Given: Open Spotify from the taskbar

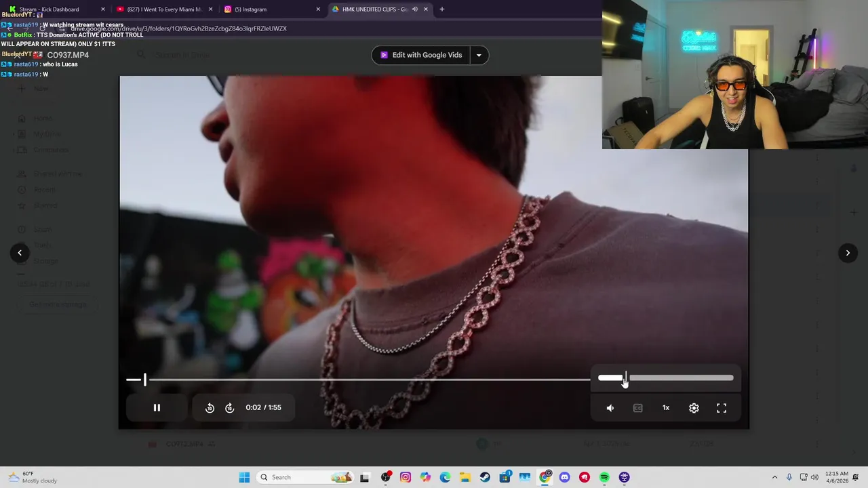Looking at the screenshot, I should pyautogui.click(x=604, y=477).
